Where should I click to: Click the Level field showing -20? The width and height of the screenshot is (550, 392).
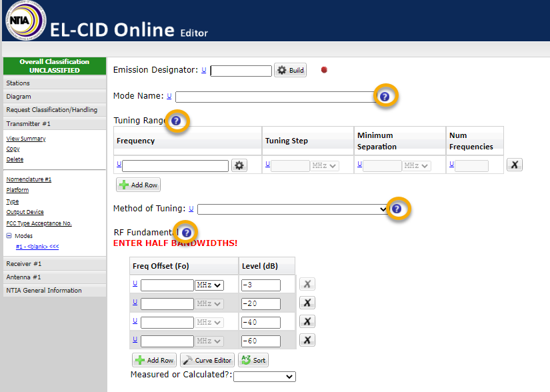pos(261,303)
